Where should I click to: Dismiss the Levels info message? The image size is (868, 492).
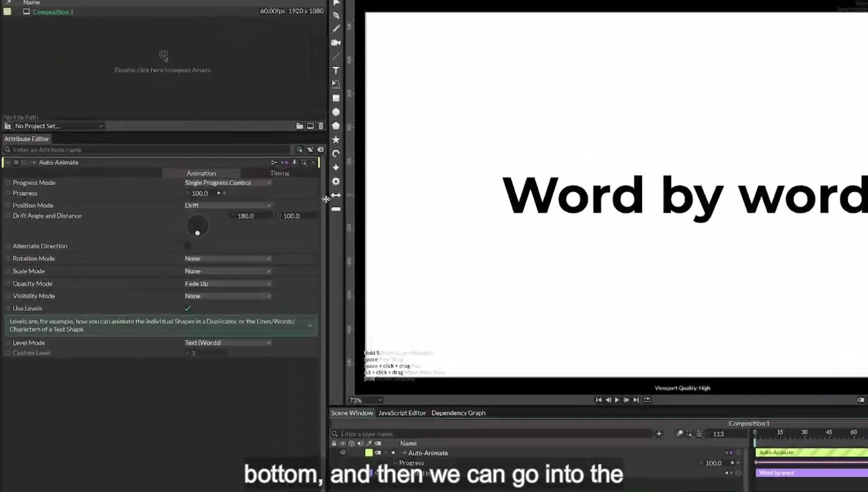pyautogui.click(x=310, y=326)
